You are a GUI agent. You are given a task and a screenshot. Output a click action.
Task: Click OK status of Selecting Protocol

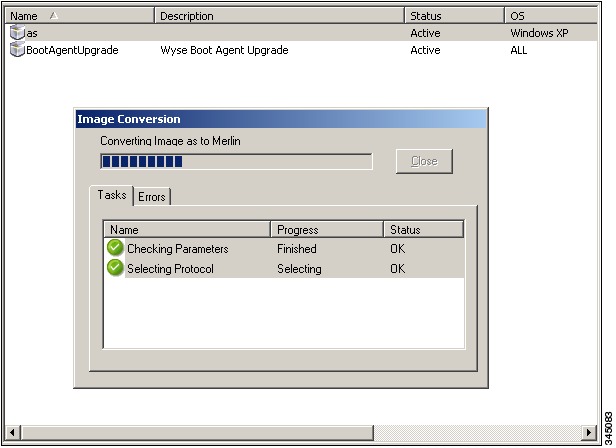(x=397, y=269)
